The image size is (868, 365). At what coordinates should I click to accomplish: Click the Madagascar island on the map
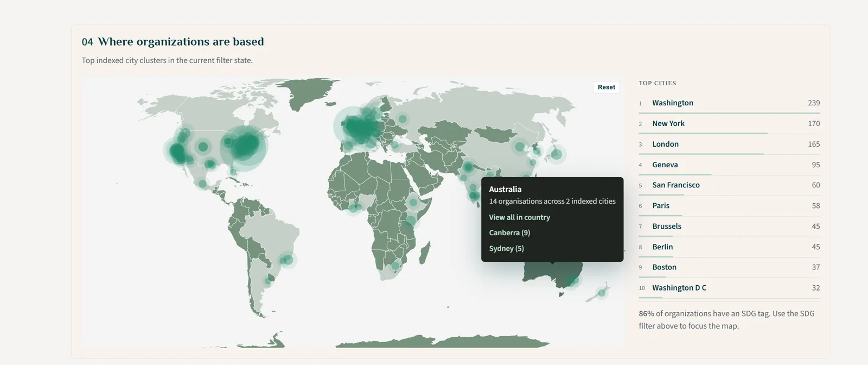tap(425, 253)
